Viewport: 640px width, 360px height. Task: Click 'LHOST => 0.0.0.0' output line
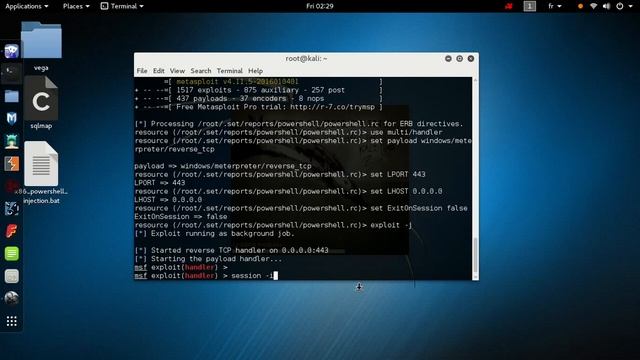[x=168, y=200]
